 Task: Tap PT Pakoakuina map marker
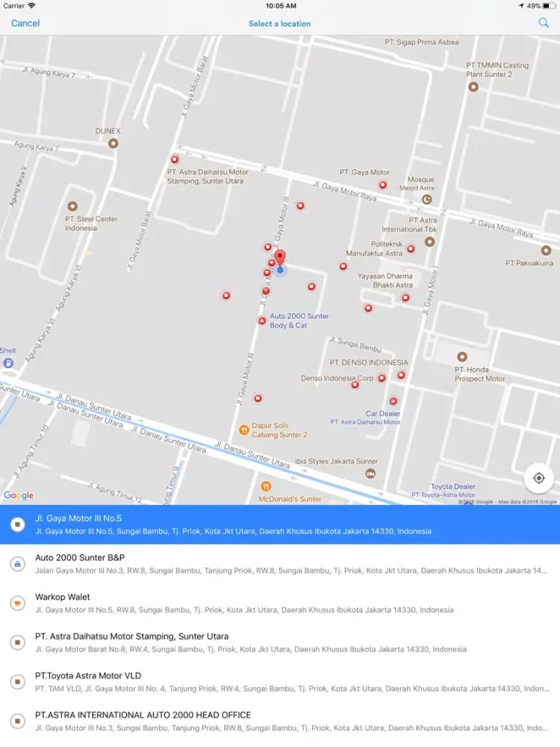(x=546, y=250)
